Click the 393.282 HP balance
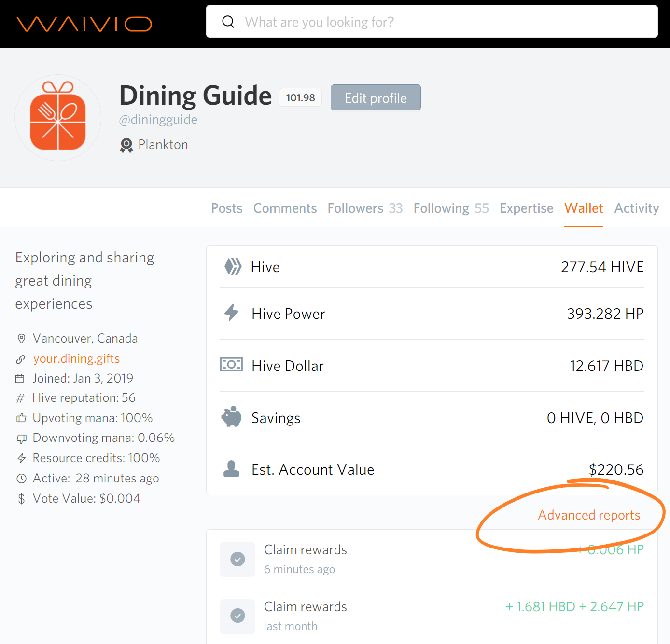Viewport: 670px width, 644px height. [605, 314]
